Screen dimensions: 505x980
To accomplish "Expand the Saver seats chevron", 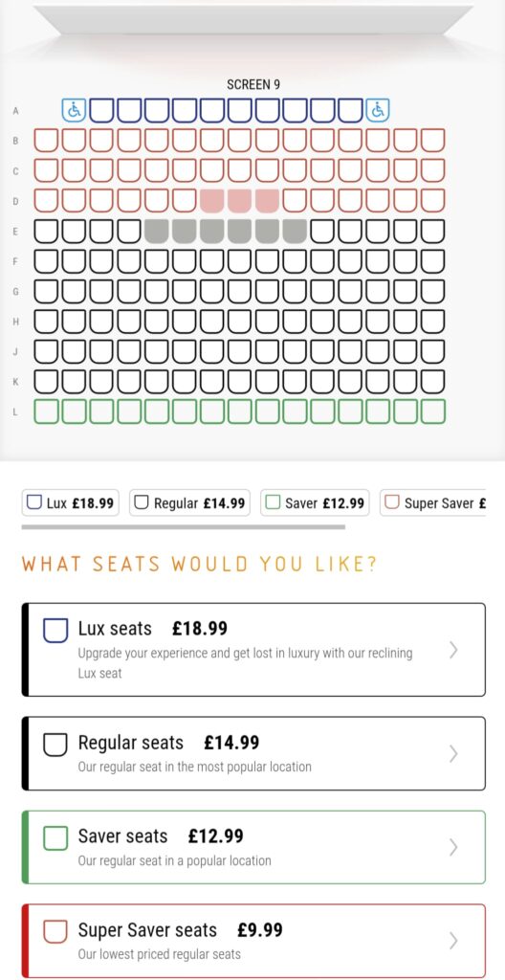I will [x=453, y=847].
